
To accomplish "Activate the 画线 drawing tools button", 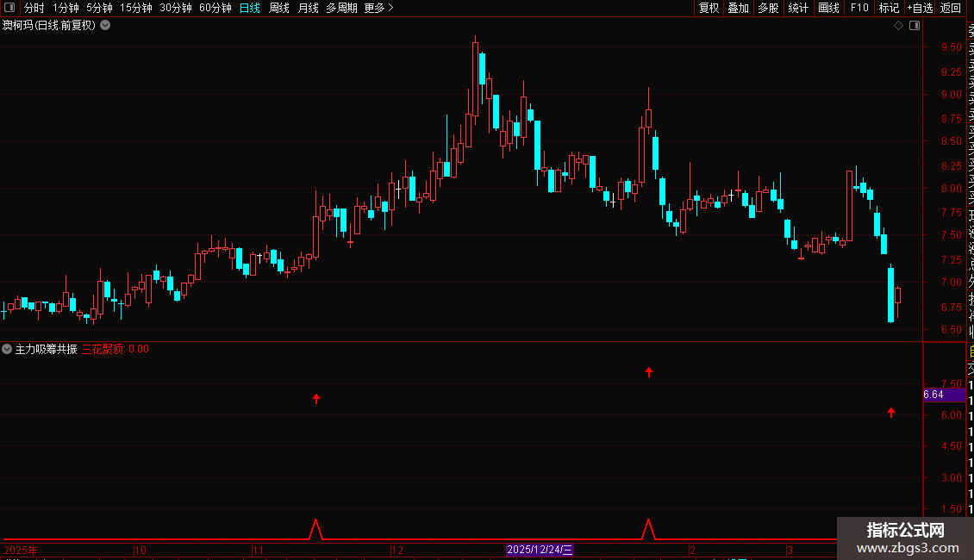I will 828,8.
